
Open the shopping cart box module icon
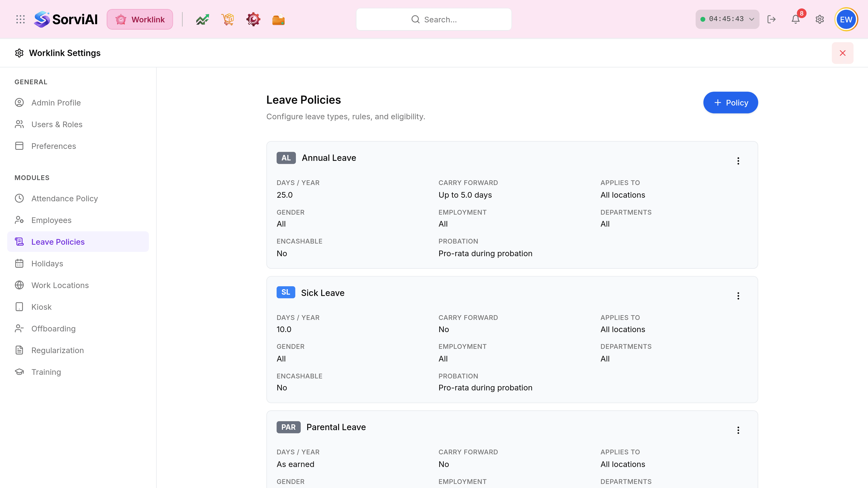(x=228, y=19)
